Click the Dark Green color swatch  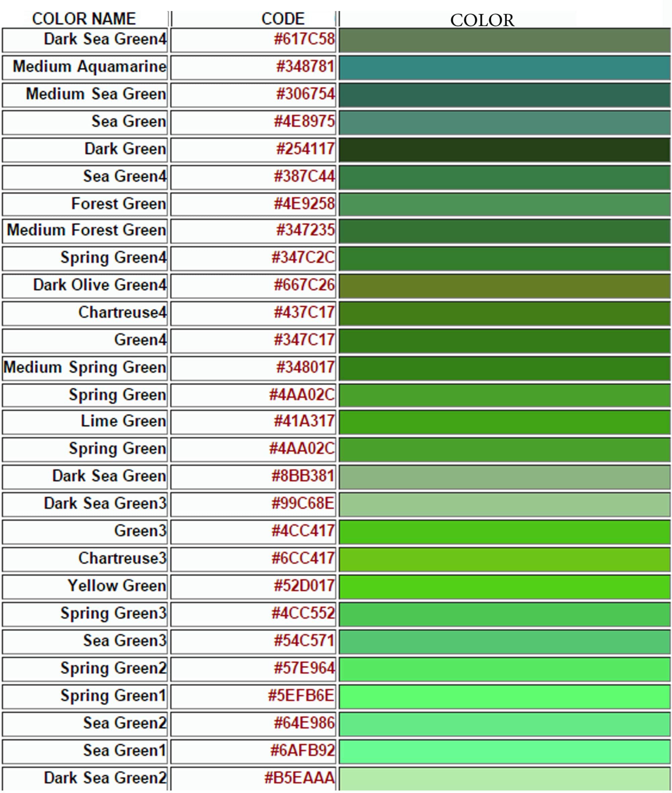[504, 150]
